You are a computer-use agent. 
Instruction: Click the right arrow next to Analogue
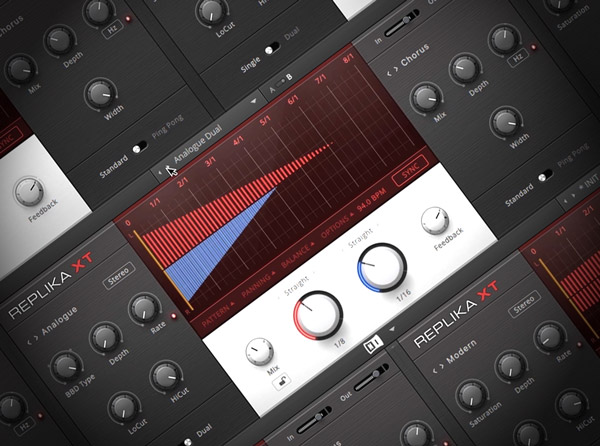[36, 338]
